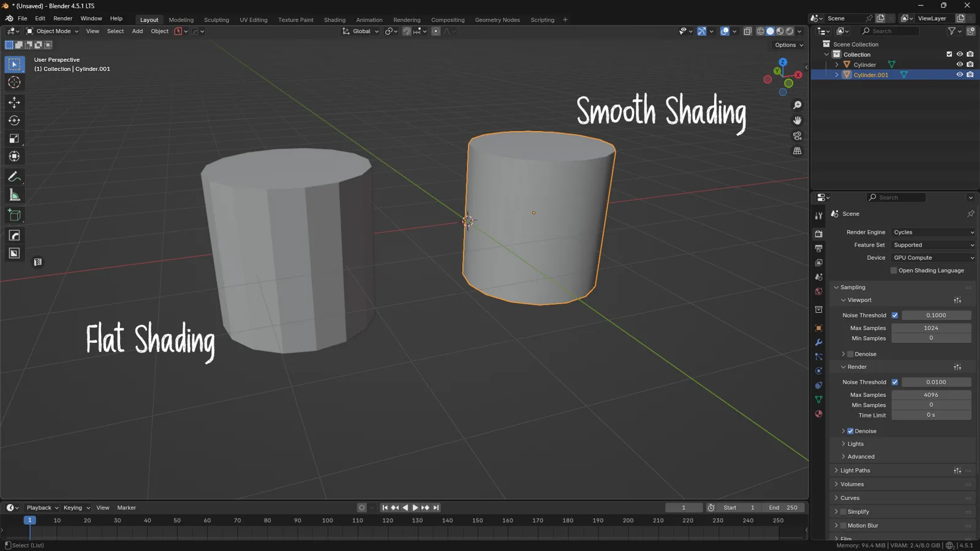Click the Max Samples 1024 field
The image size is (980, 551).
[x=931, y=328]
